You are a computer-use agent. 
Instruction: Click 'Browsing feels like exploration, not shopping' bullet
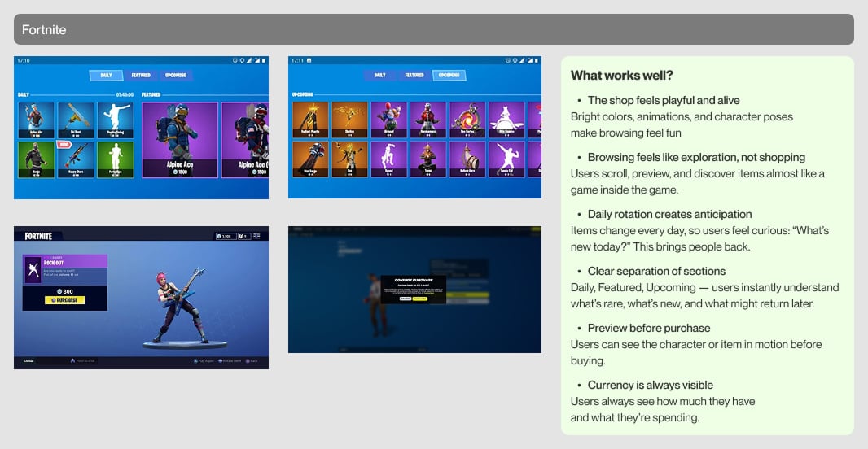(696, 158)
